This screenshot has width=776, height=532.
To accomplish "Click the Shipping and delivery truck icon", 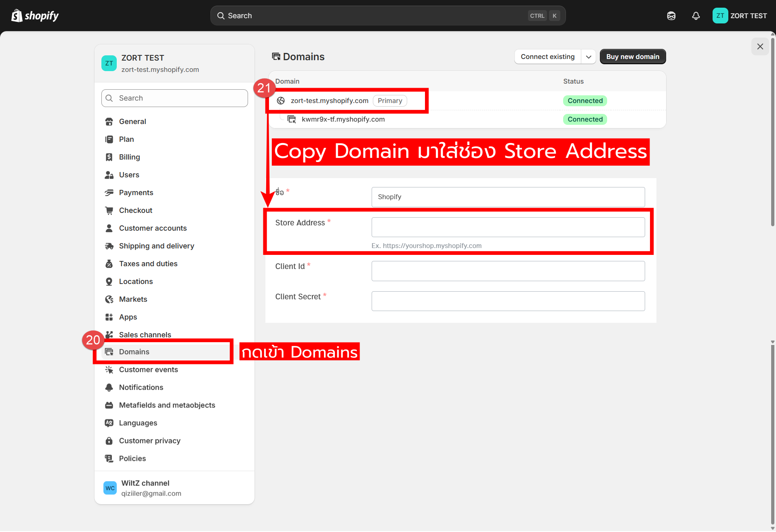I will pos(109,246).
